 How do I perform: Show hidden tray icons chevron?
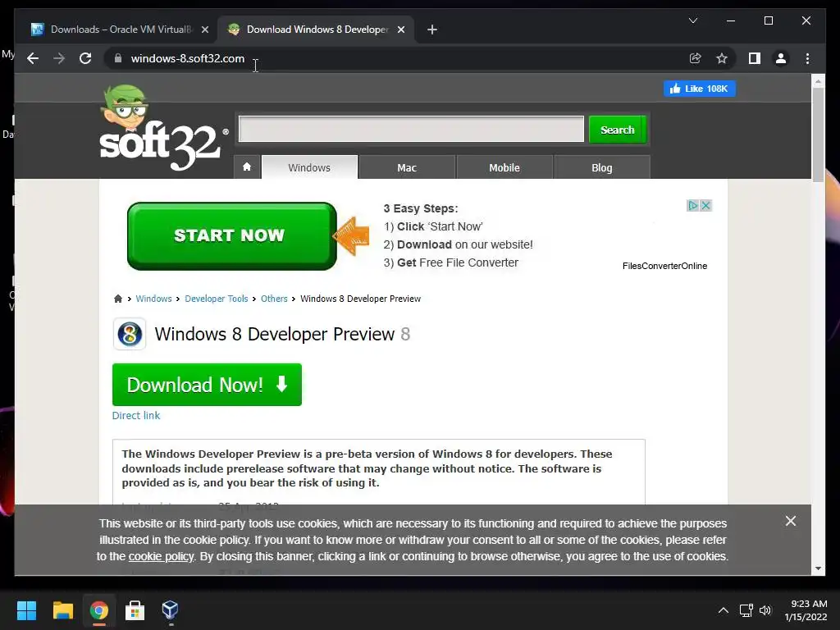point(724,610)
